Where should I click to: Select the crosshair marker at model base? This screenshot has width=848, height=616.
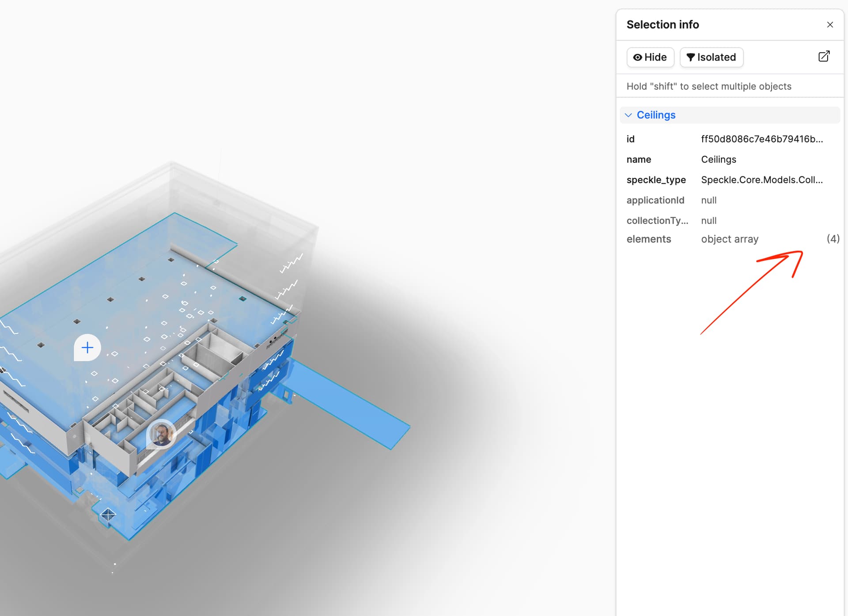(x=108, y=514)
